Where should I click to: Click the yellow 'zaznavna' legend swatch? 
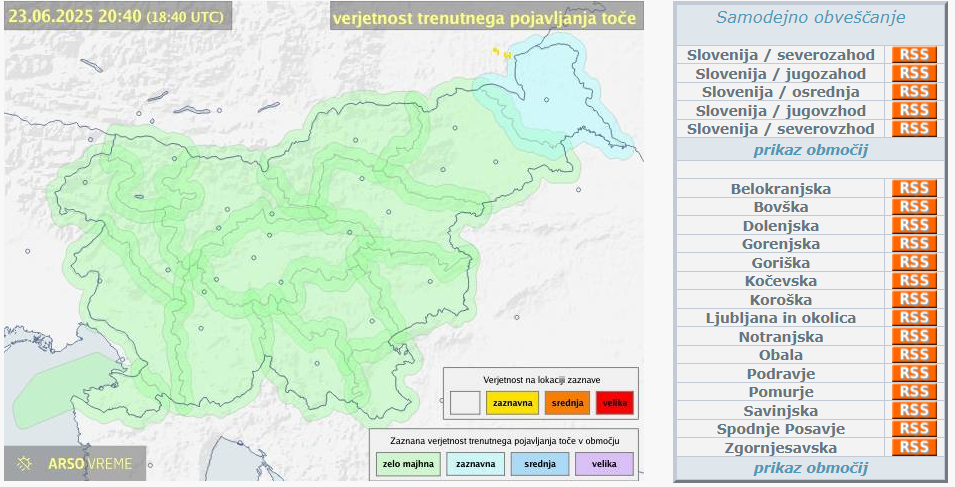tap(512, 402)
